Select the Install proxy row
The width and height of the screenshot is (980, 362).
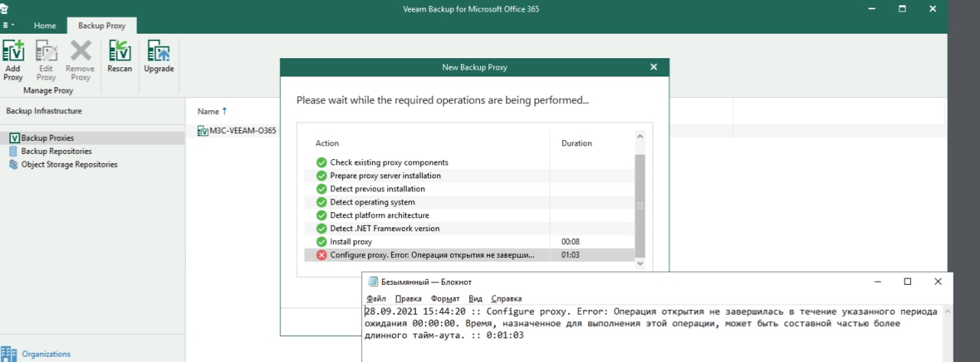[469, 242]
